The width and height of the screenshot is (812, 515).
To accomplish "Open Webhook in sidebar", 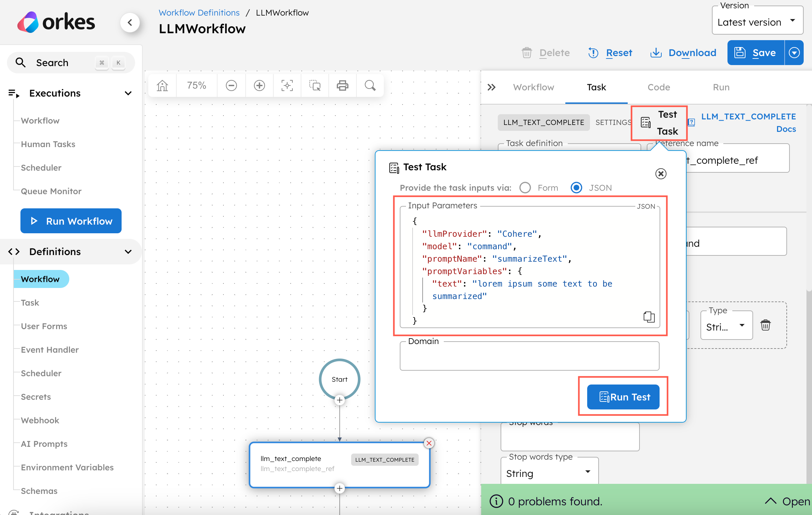I will 40,420.
